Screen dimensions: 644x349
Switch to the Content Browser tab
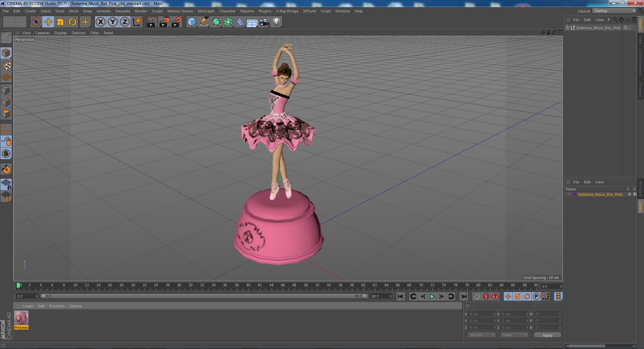click(640, 62)
